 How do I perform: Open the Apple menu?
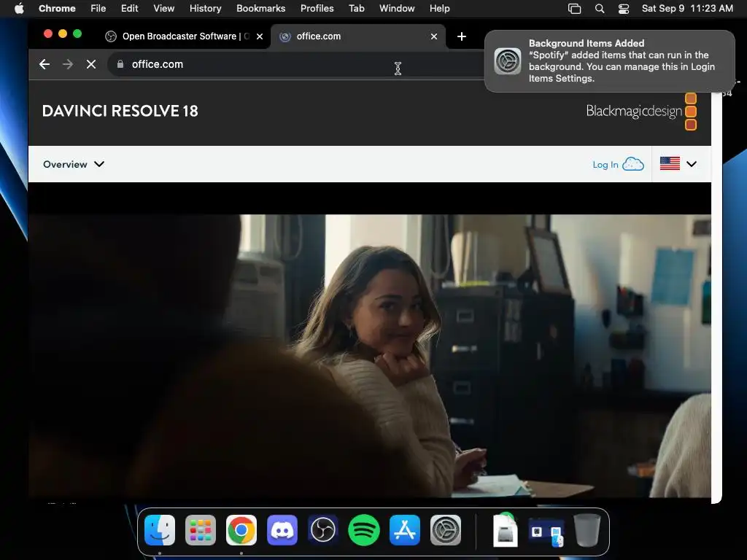(x=19, y=9)
